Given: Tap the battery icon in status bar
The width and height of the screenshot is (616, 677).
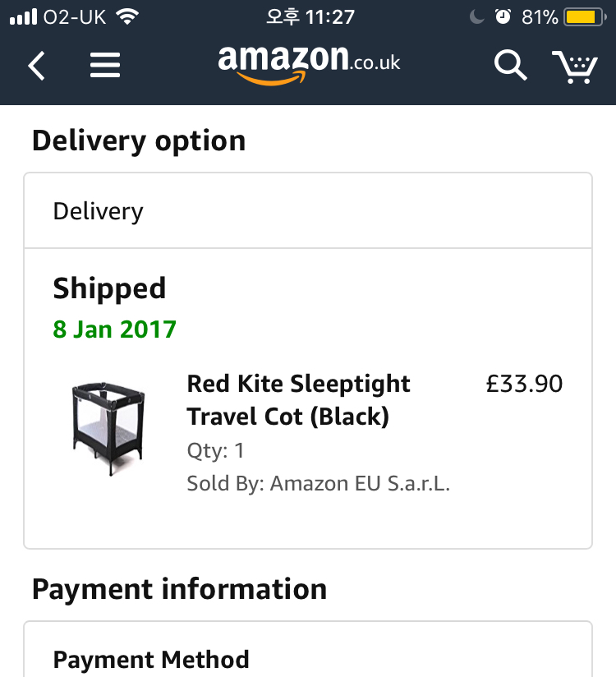Looking at the screenshot, I should pyautogui.click(x=583, y=16).
